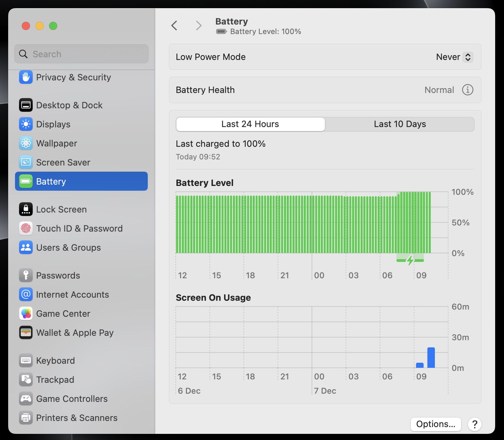Switch to Last 10 Days tab
Viewport: 504px width, 440px height.
point(400,124)
